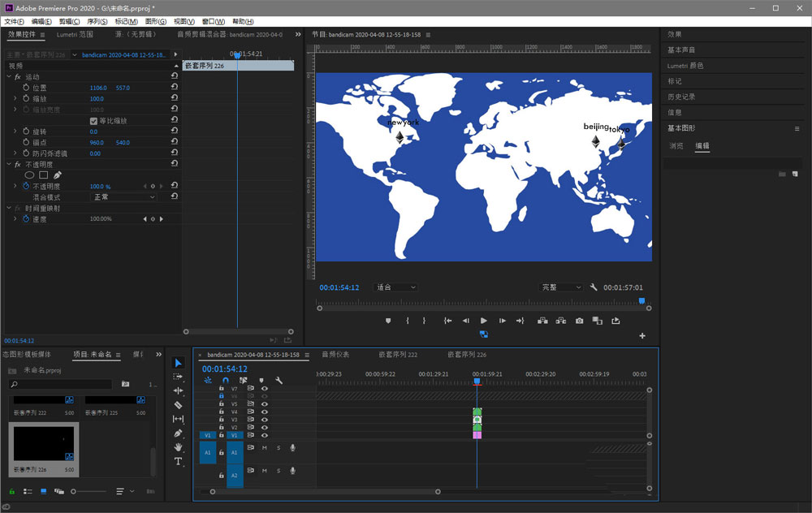Open timeline display settings wrench
Screen dimensions: 812x513
coord(279,380)
